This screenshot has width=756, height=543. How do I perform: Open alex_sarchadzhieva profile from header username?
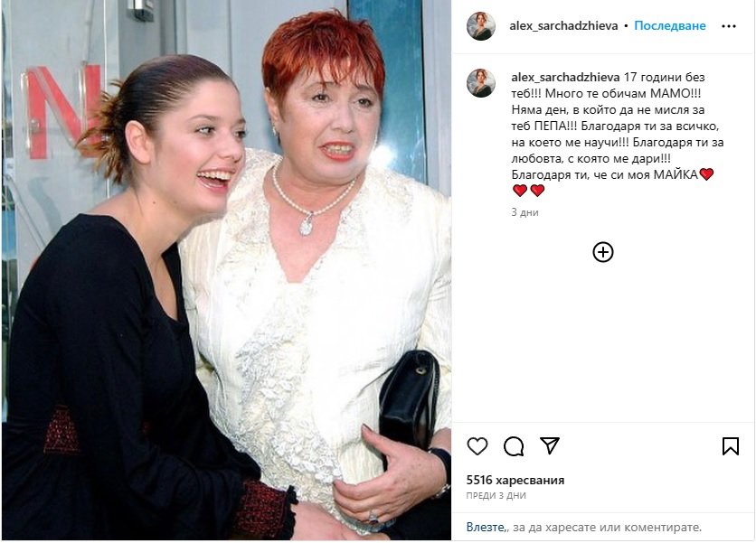pos(563,26)
